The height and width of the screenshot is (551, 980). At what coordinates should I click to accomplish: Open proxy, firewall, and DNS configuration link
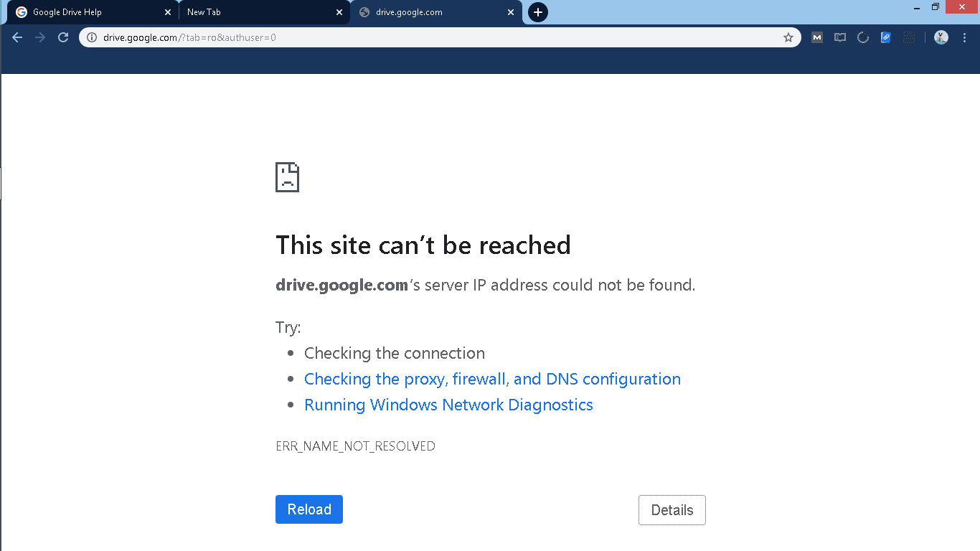pos(492,379)
